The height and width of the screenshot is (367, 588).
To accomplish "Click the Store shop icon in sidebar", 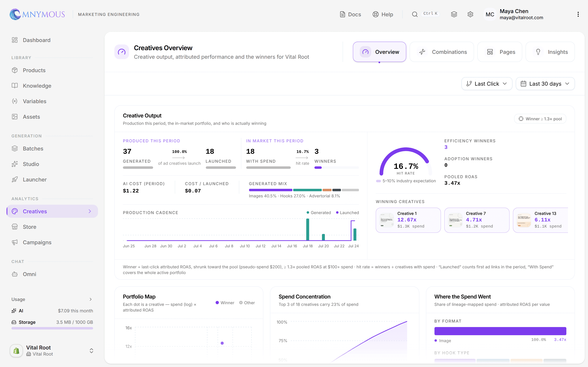I will point(15,227).
